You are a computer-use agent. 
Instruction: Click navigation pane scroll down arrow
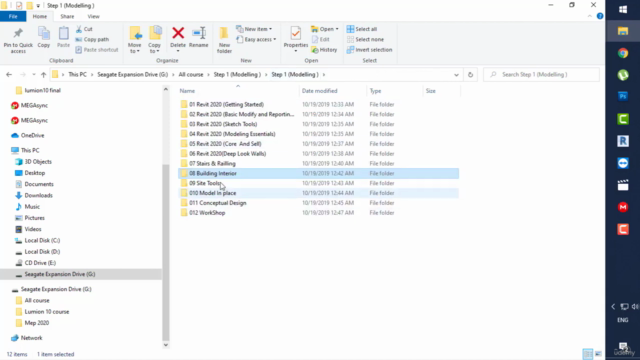pyautogui.click(x=166, y=345)
